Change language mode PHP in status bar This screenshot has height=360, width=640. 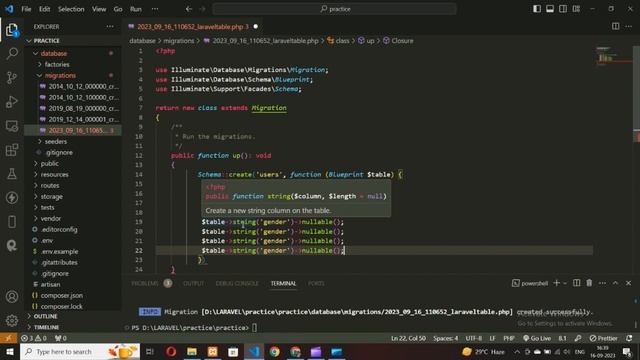tap(509, 338)
